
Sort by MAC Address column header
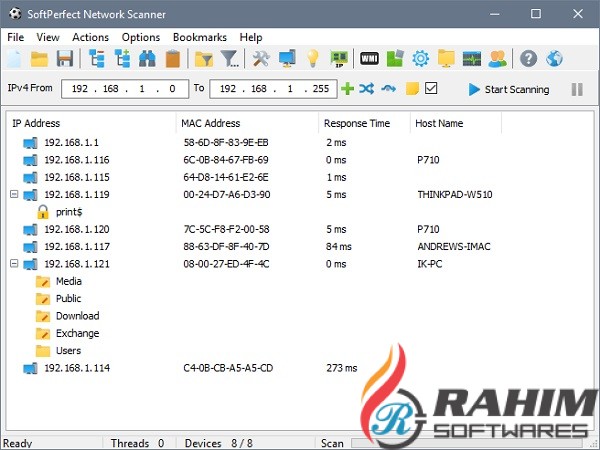pyautogui.click(x=247, y=123)
